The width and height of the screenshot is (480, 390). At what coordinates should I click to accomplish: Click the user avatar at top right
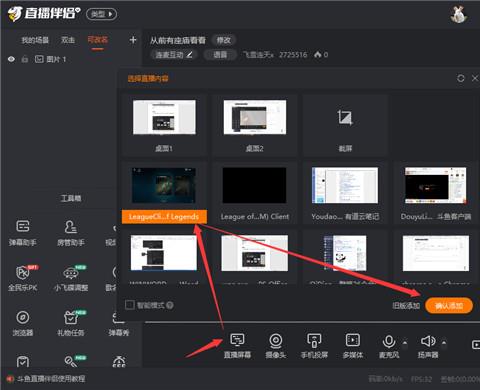click(459, 14)
